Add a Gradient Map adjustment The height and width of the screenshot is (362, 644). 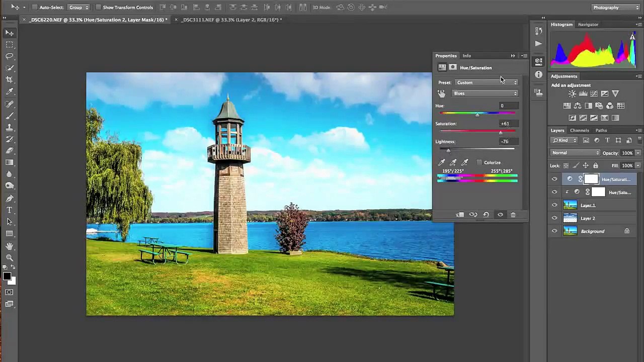tap(615, 118)
